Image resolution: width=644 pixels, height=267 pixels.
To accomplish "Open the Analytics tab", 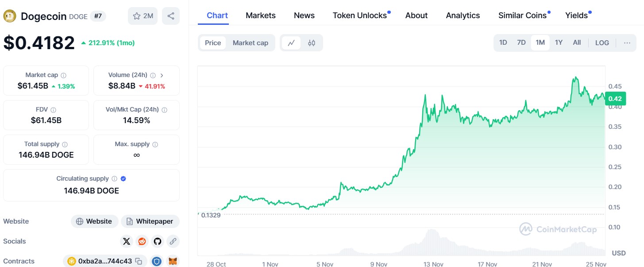I will (463, 15).
